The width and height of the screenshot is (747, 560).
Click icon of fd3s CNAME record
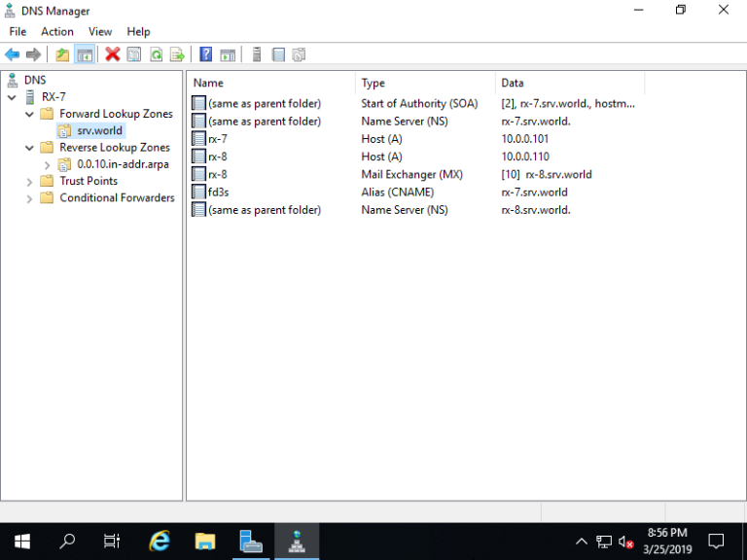(x=198, y=192)
